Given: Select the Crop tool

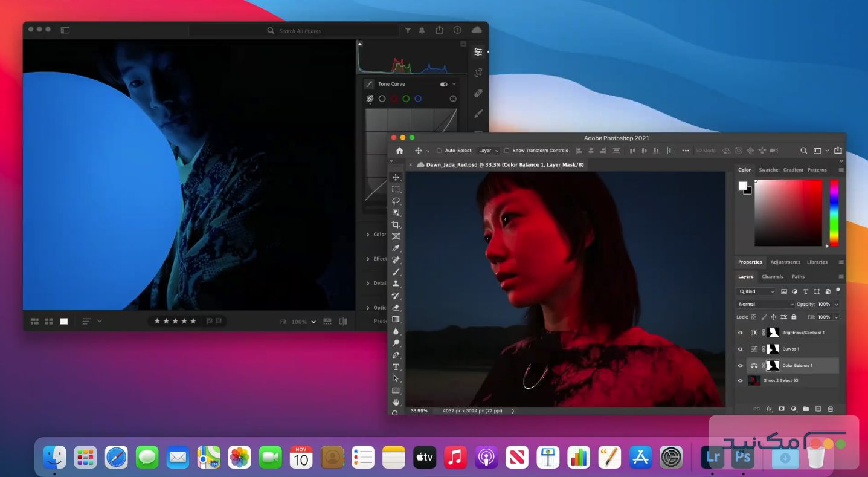Looking at the screenshot, I should pos(396,224).
